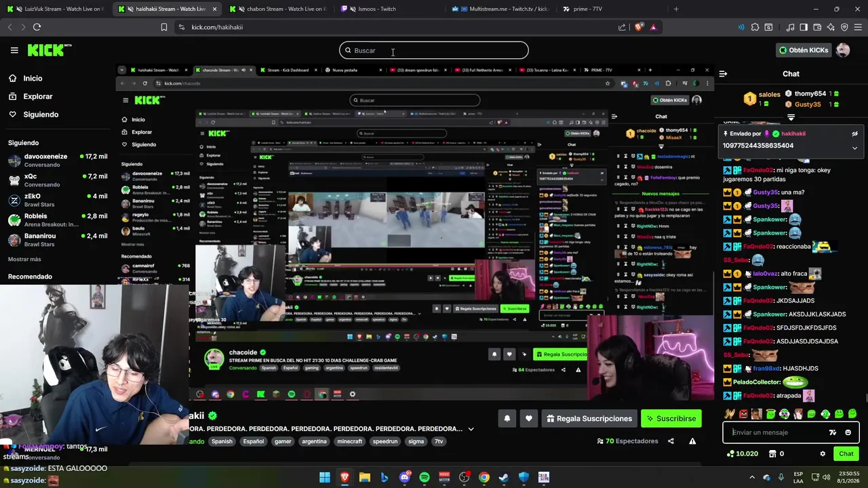Switch to lsmoos Twitch browser tab
868x488 pixels.
[x=390, y=9]
